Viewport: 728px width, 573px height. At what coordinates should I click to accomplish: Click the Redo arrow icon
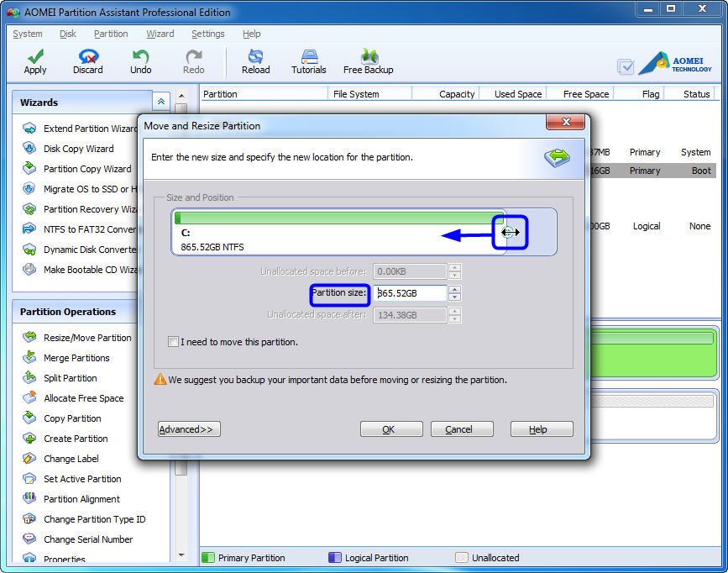pos(194,56)
